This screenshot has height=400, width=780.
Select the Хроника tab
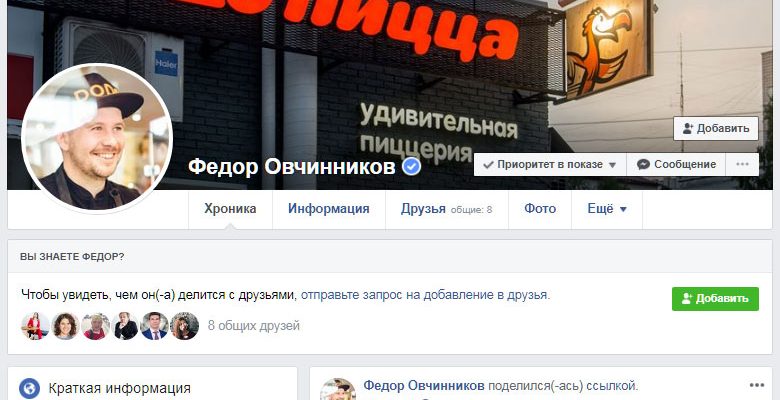click(x=230, y=209)
